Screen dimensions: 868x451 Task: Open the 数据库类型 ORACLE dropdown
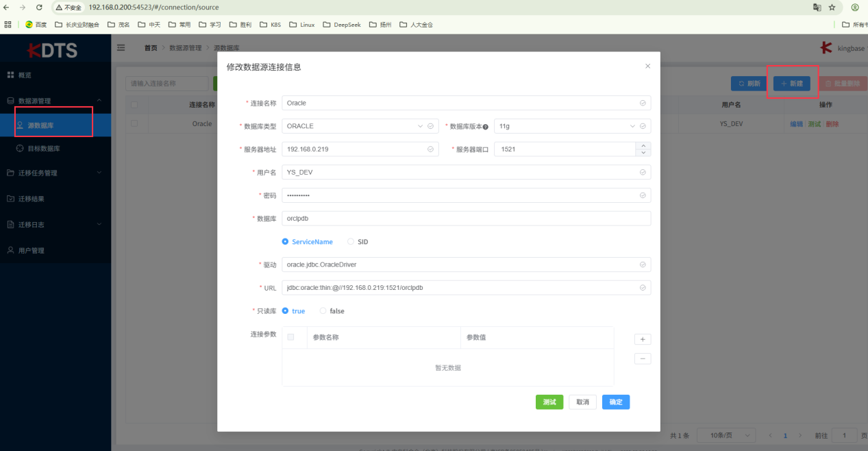pyautogui.click(x=360, y=126)
